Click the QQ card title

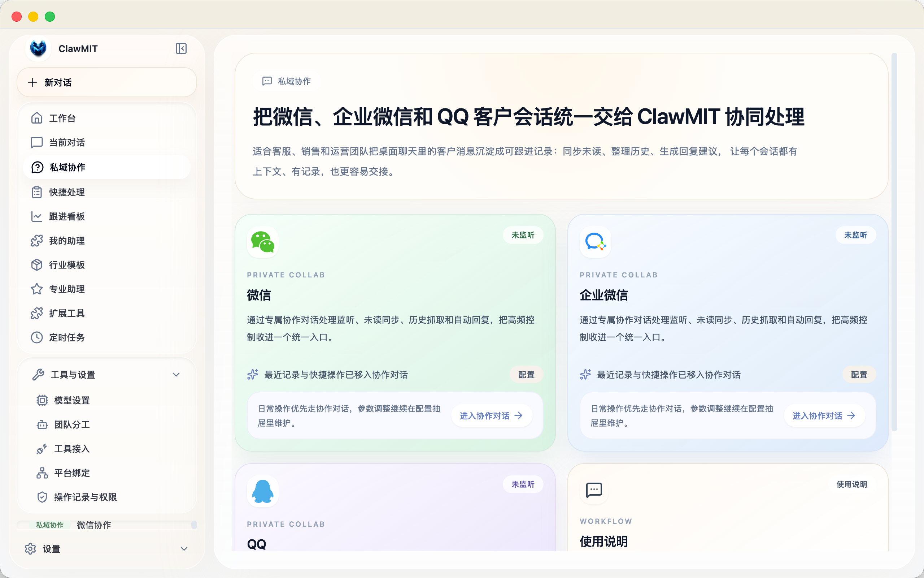257,544
